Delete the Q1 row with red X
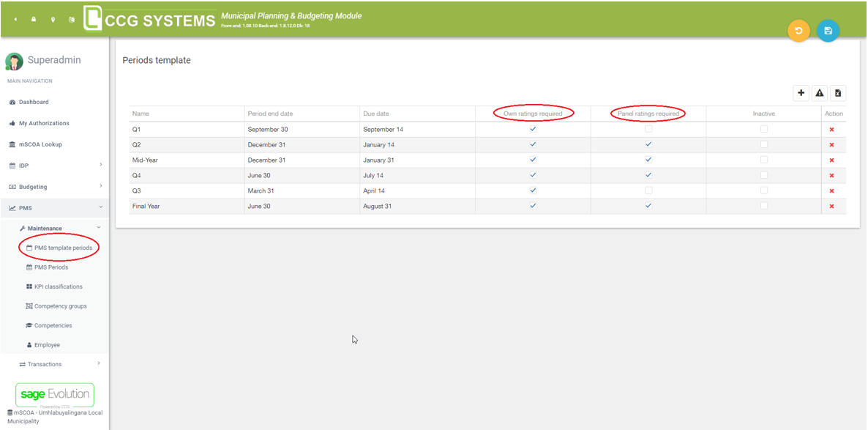 tap(831, 130)
